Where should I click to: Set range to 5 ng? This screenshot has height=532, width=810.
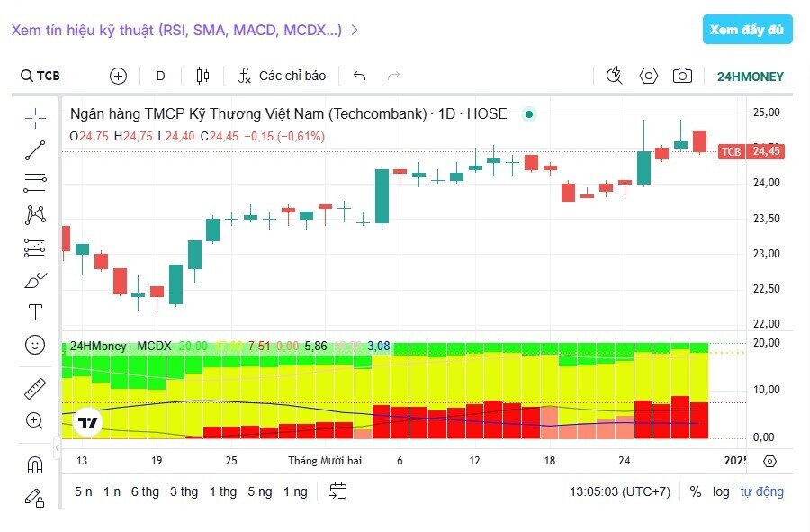260,491
